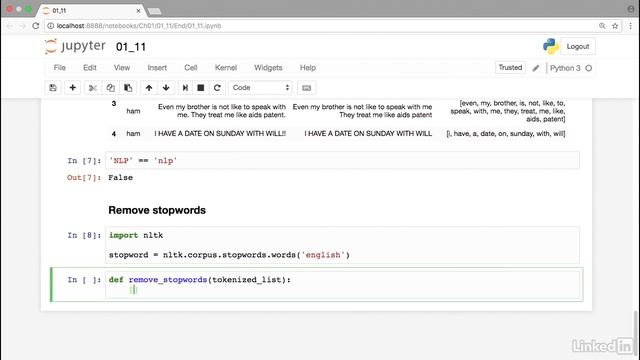Click the In [7] prompt label

(x=84, y=161)
